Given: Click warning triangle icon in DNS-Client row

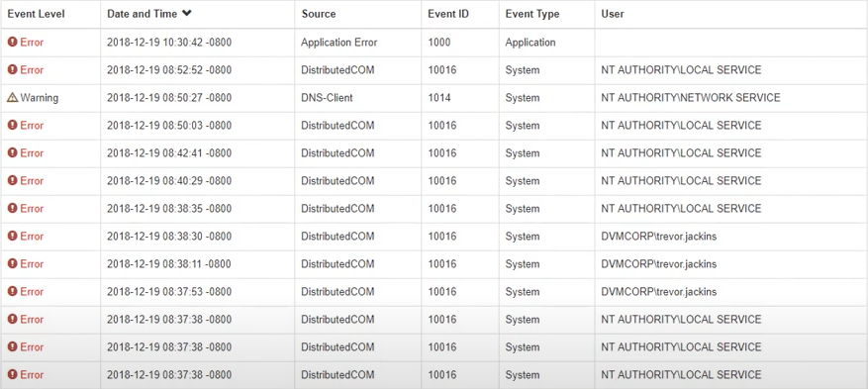Looking at the screenshot, I should coord(12,97).
